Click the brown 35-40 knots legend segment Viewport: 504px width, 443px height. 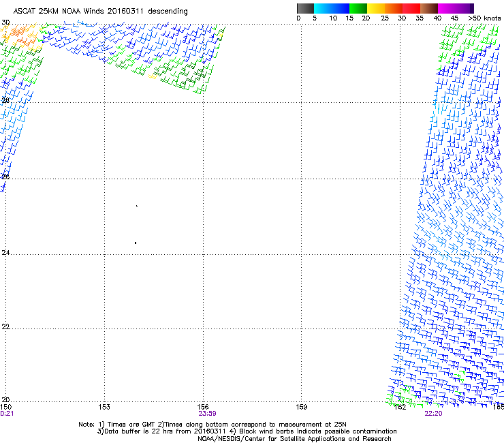click(429, 8)
